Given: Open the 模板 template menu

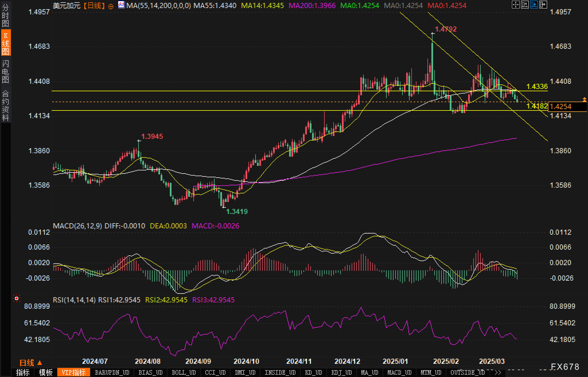Looking at the screenshot, I should click(x=46, y=373).
